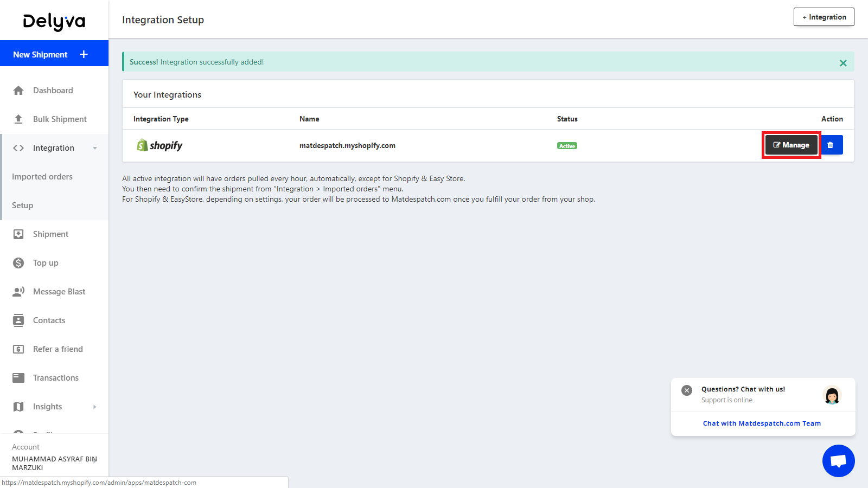The height and width of the screenshot is (488, 868).
Task: Open Message Blast
Action: (x=59, y=292)
